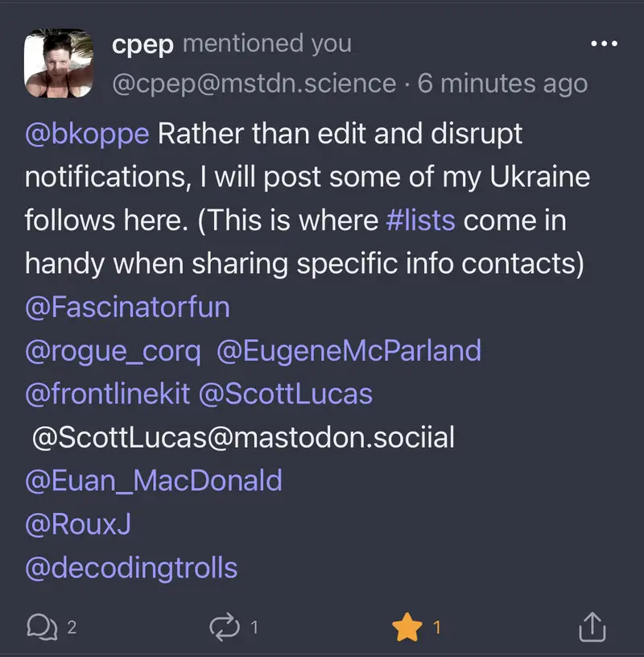Tap the @RouxJ mention
The height and width of the screenshot is (657, 644).
(x=78, y=524)
